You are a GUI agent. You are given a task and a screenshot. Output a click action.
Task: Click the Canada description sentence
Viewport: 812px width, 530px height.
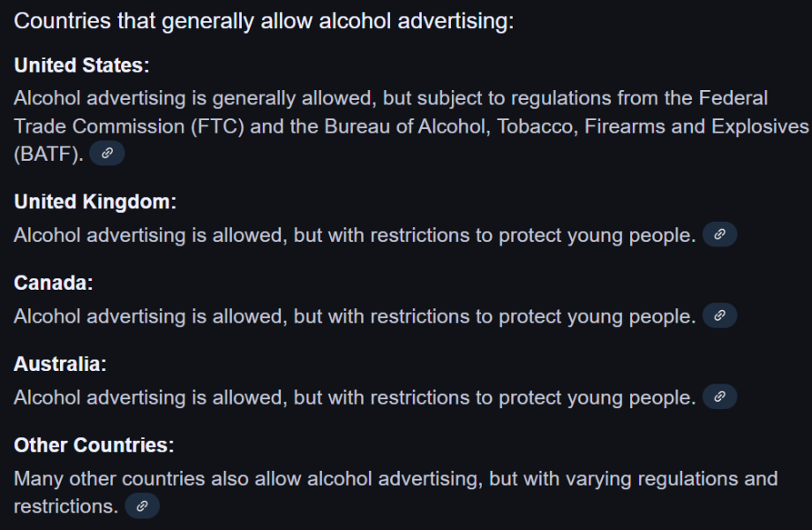(x=355, y=316)
